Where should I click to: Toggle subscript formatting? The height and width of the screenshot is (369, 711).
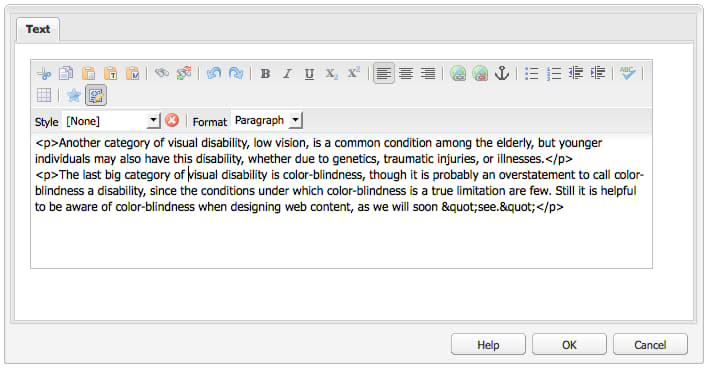(x=331, y=73)
